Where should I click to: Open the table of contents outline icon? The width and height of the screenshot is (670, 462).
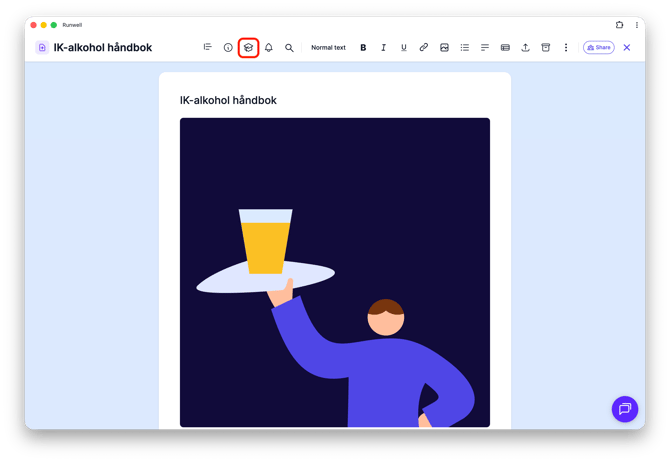[208, 47]
